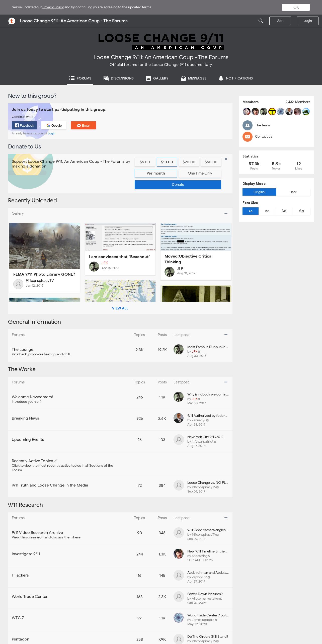Image resolution: width=322 pixels, height=644 pixels.
Task: Select the $10.00 donation amount
Action: [167, 162]
